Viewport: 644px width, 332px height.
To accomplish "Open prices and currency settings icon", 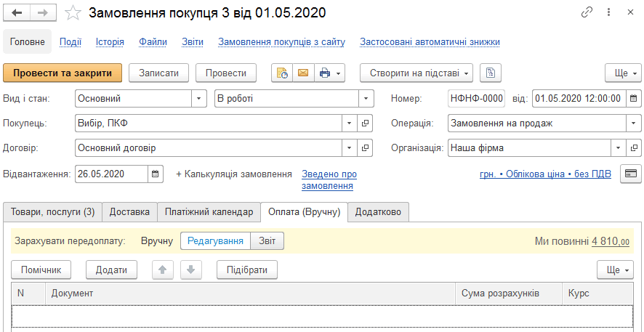I will 630,174.
